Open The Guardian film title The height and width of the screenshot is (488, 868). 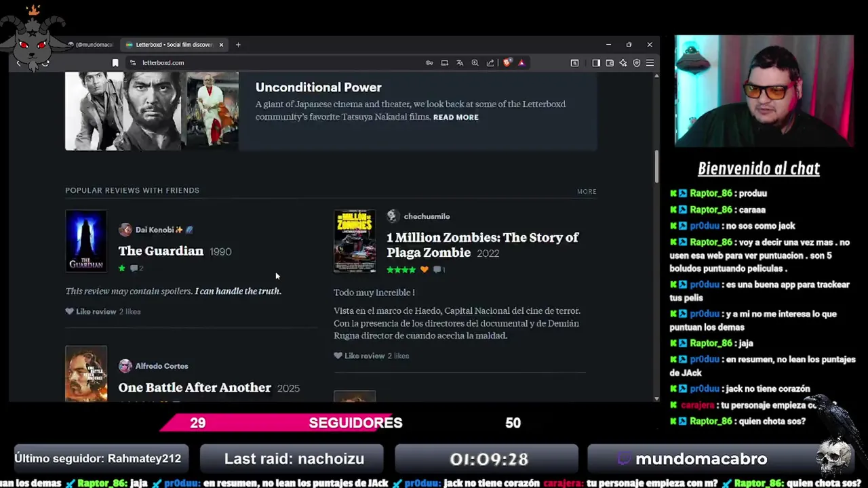tap(161, 251)
